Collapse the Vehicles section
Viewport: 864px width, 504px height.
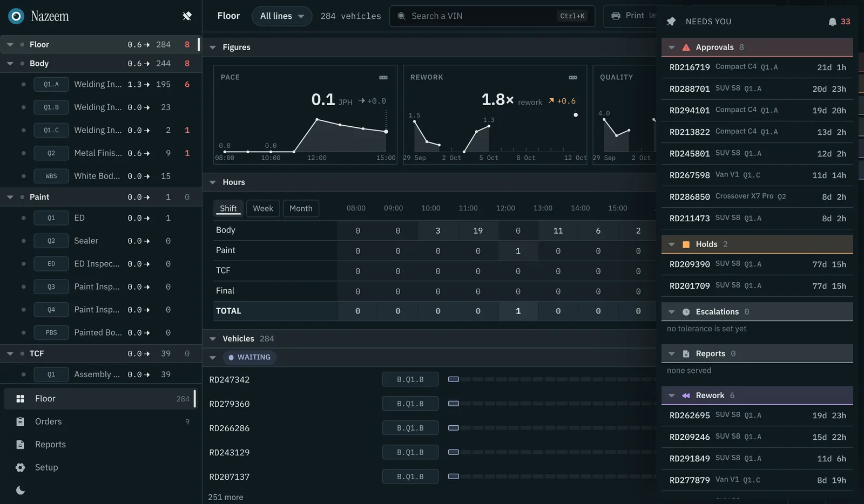click(x=213, y=339)
